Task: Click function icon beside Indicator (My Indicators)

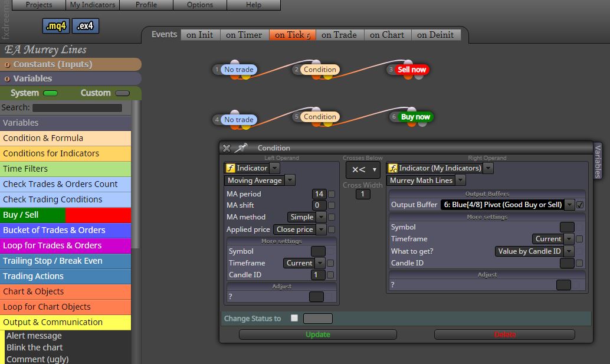Action: (x=392, y=168)
